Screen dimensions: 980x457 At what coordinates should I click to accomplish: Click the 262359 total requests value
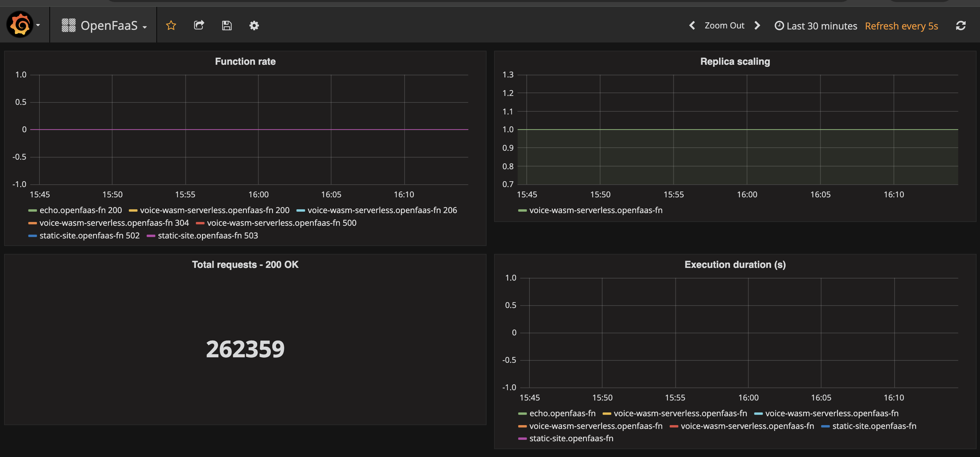pos(245,349)
